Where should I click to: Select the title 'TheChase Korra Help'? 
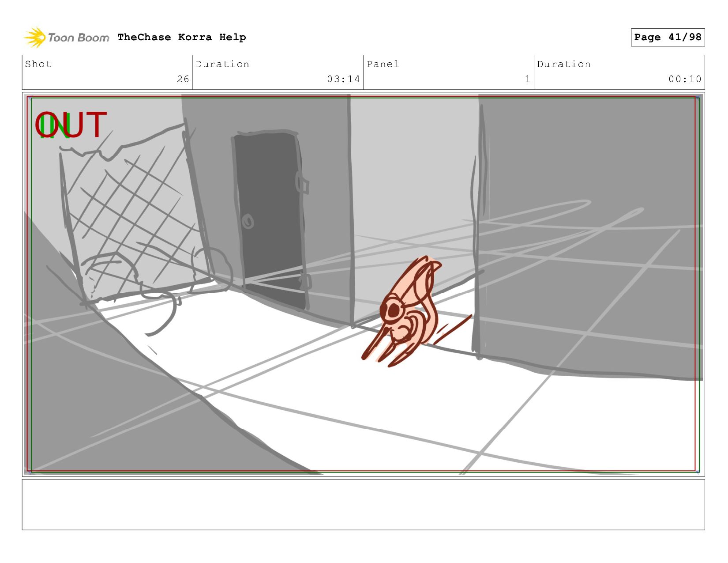[x=182, y=38]
